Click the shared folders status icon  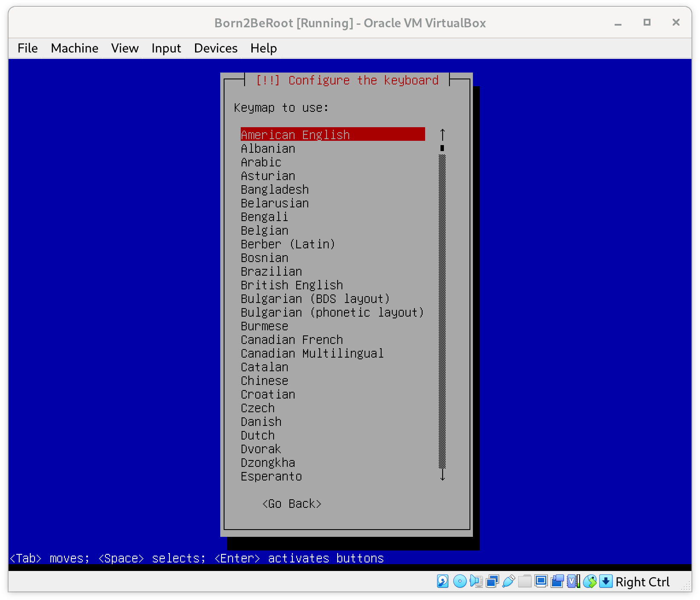(525, 581)
